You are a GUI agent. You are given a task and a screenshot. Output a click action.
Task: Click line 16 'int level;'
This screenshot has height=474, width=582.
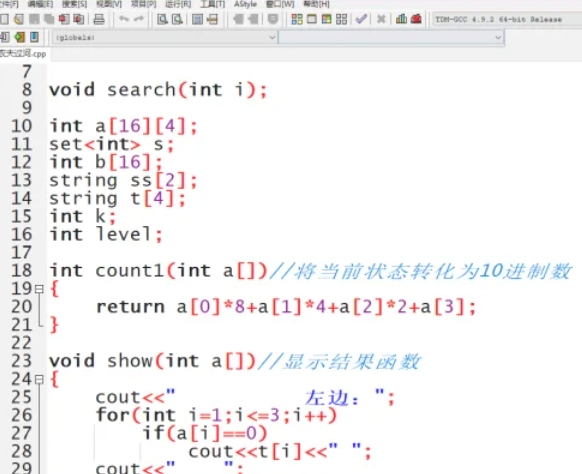[106, 235]
